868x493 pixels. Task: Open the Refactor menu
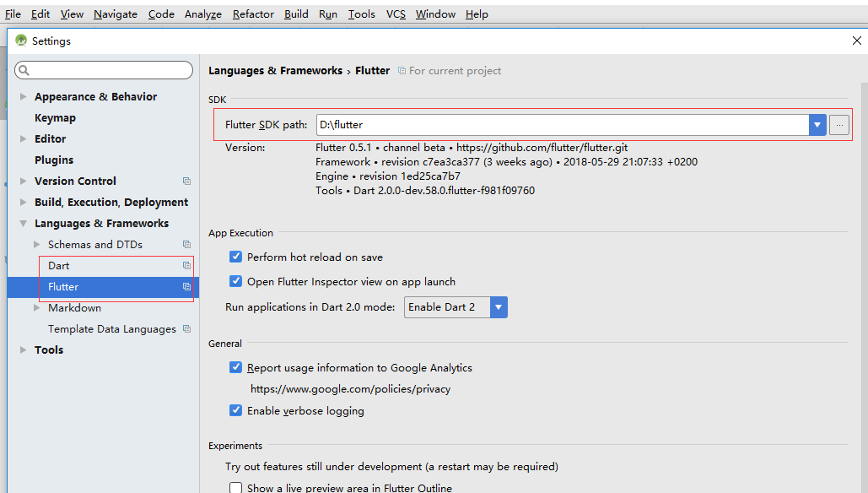(x=253, y=14)
